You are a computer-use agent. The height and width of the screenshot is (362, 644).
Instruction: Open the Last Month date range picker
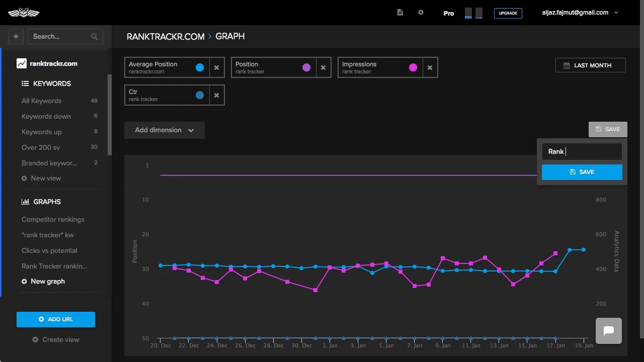point(591,65)
